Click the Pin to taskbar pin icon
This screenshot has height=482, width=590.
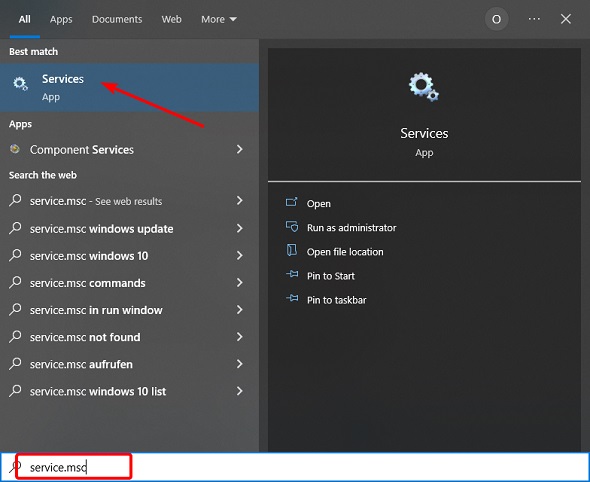tap(292, 299)
